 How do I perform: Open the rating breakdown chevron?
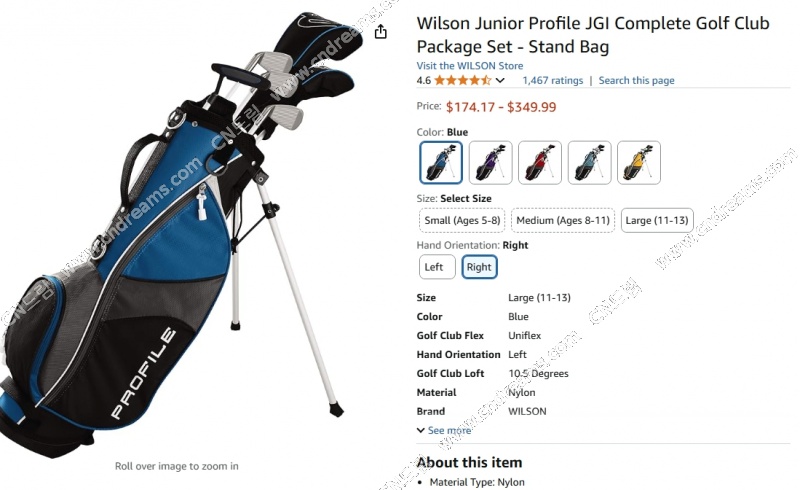point(500,81)
